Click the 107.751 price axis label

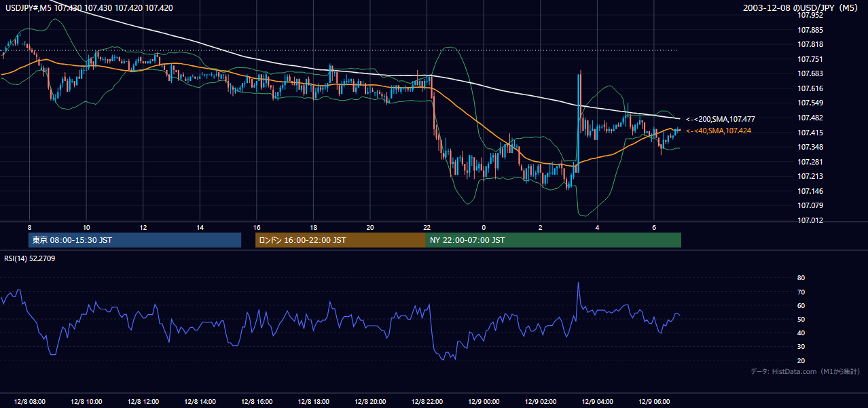(x=811, y=59)
